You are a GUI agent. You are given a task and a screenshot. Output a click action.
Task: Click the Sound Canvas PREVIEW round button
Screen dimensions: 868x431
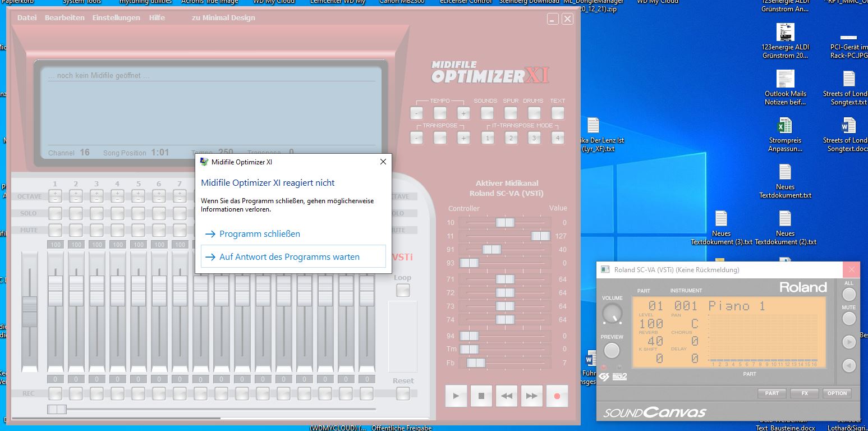coord(612,351)
